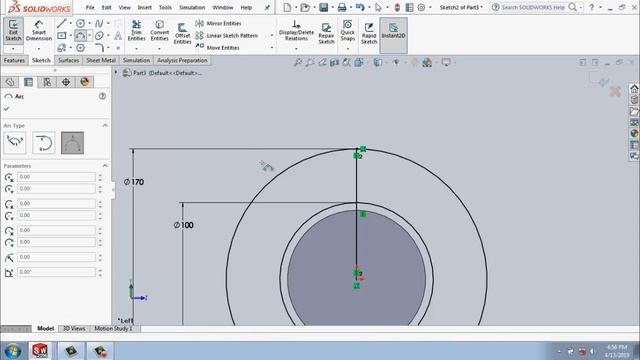Image resolution: width=640 pixels, height=360 pixels.
Task: Open Exit Sketch dropdown arrow
Action: point(13,49)
